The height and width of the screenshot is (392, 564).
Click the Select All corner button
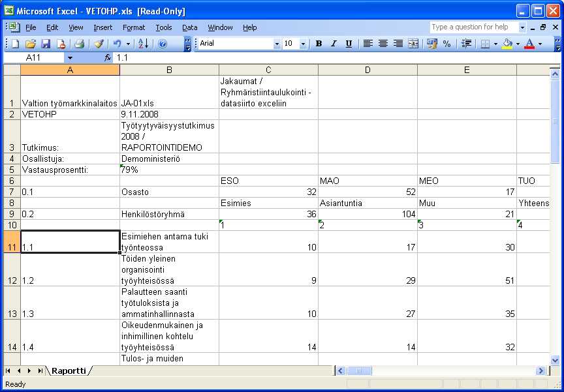click(x=12, y=70)
